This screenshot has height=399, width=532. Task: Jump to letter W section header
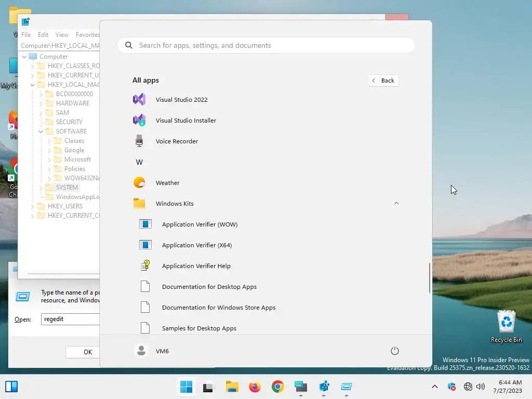pyautogui.click(x=139, y=162)
